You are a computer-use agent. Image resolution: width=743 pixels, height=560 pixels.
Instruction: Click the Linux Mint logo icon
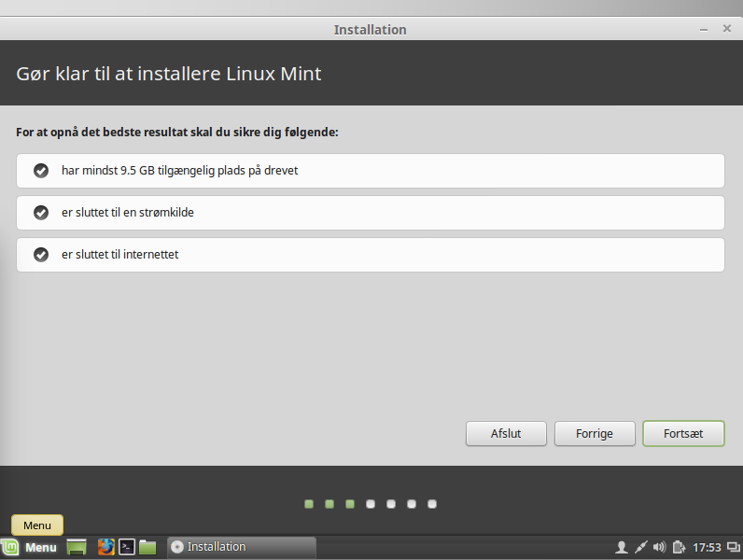click(x=10, y=548)
